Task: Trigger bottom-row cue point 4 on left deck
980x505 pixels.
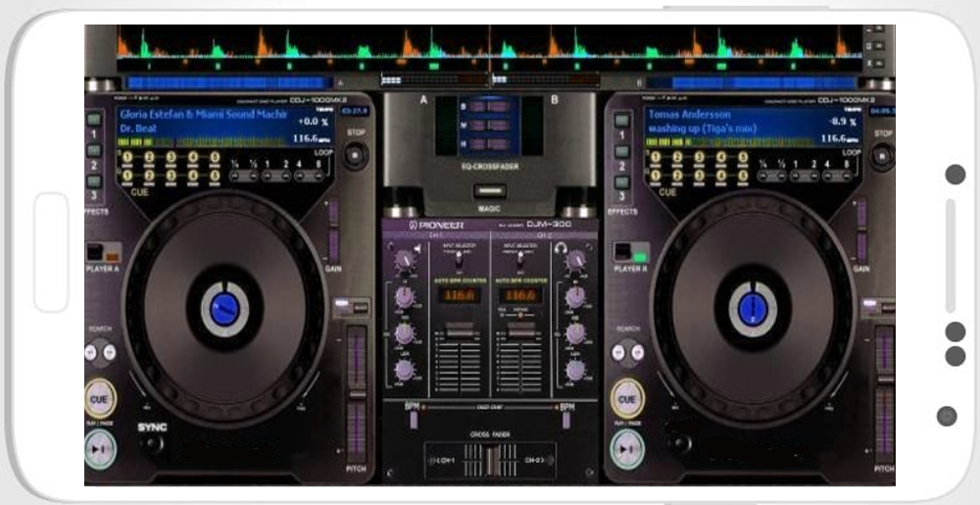Action: click(193, 176)
